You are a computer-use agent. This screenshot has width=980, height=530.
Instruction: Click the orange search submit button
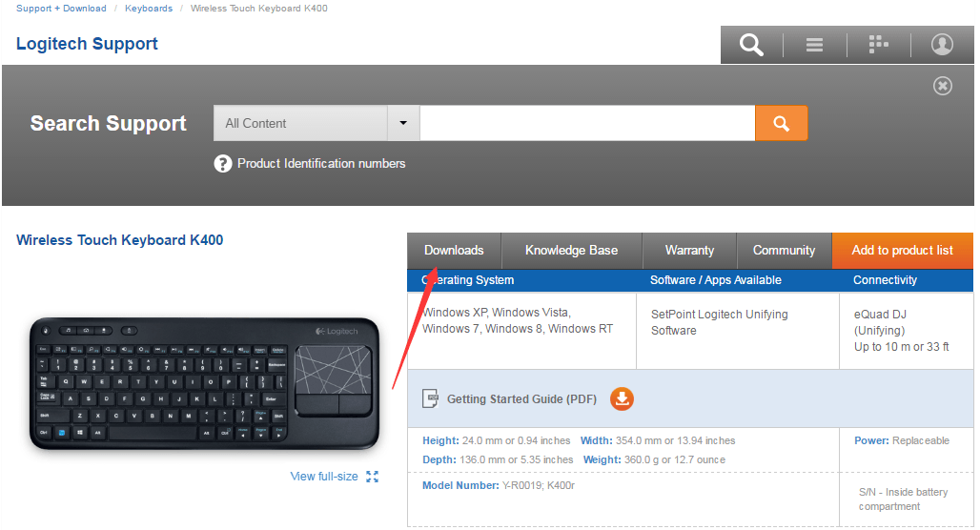pos(781,123)
